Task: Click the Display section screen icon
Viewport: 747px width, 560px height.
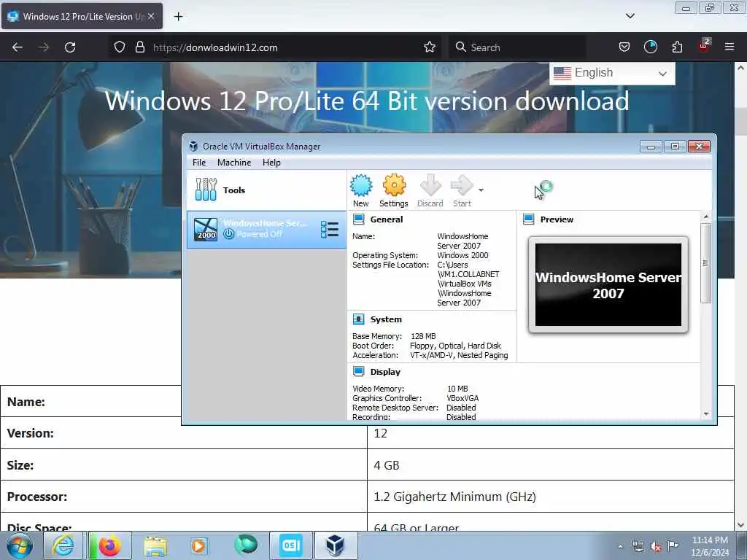Action: [x=359, y=371]
